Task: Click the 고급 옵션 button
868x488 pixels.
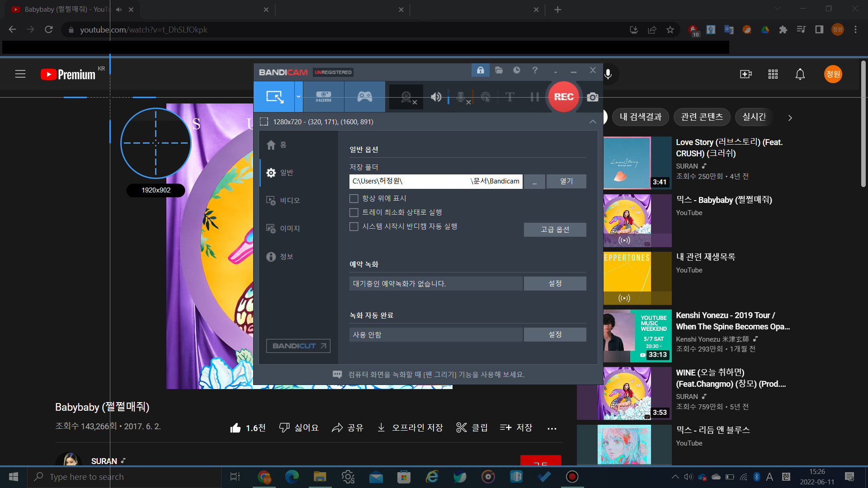Action: tap(555, 230)
